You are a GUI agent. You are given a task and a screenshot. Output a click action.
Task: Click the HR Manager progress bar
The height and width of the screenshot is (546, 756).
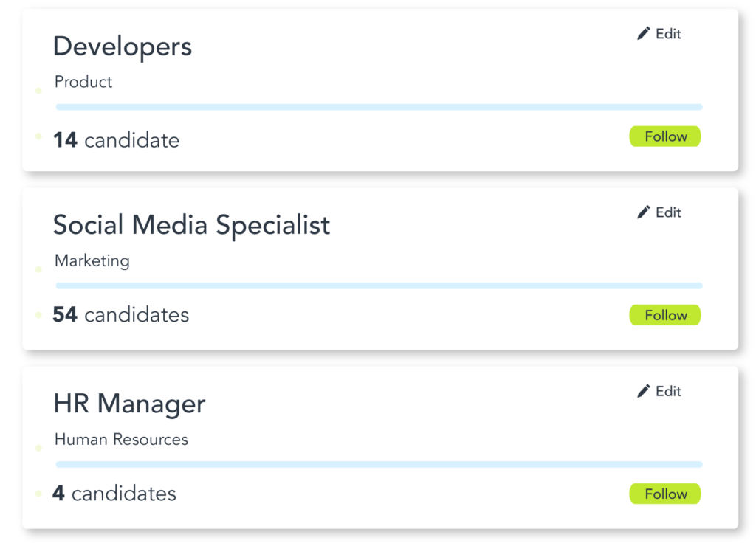(379, 465)
